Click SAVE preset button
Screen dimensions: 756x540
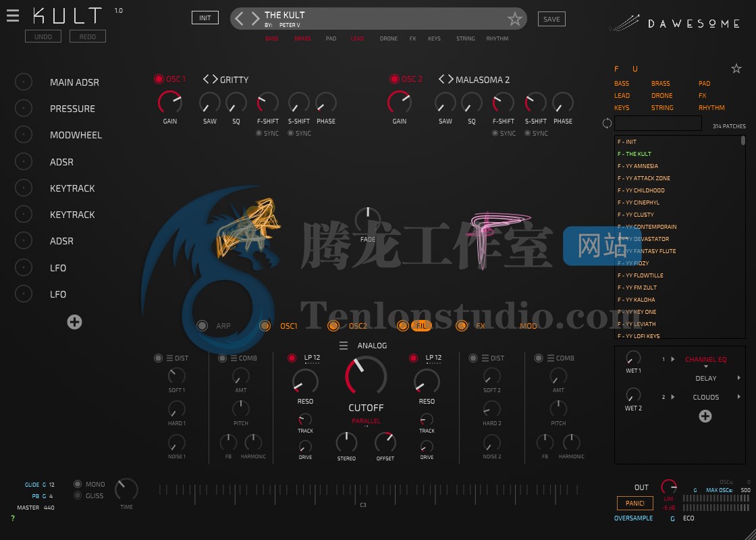(551, 20)
